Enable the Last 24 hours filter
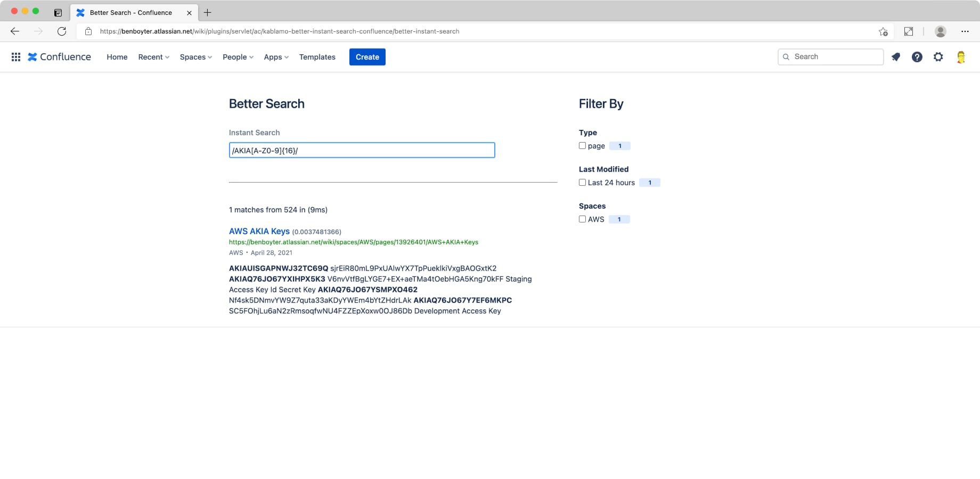Viewport: 980px width, 479px height. coord(582,182)
